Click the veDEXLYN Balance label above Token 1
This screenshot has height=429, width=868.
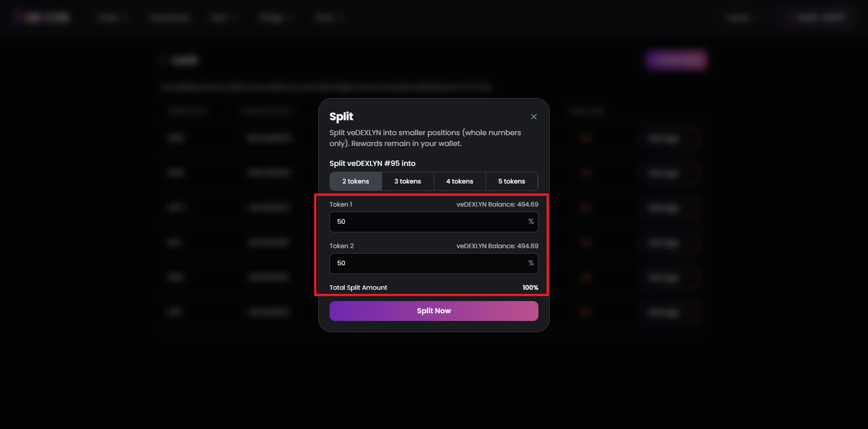[x=497, y=204]
